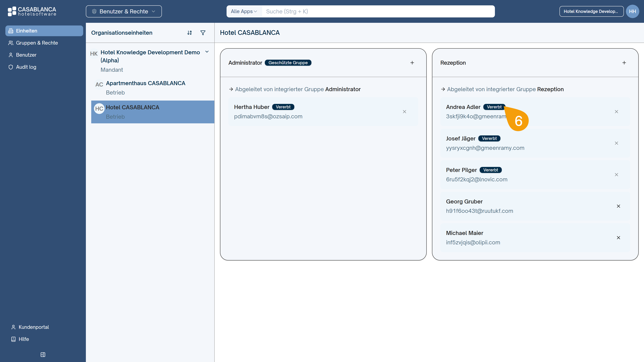Click email h91f6oo43t@ruutukf.com
The image size is (644, 362).
[x=479, y=211]
